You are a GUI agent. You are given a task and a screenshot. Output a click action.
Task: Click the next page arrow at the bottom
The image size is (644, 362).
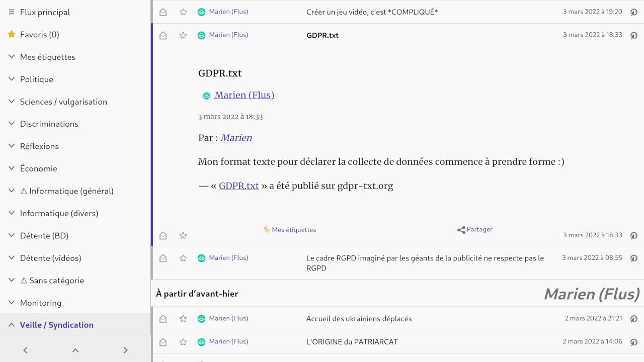(125, 350)
